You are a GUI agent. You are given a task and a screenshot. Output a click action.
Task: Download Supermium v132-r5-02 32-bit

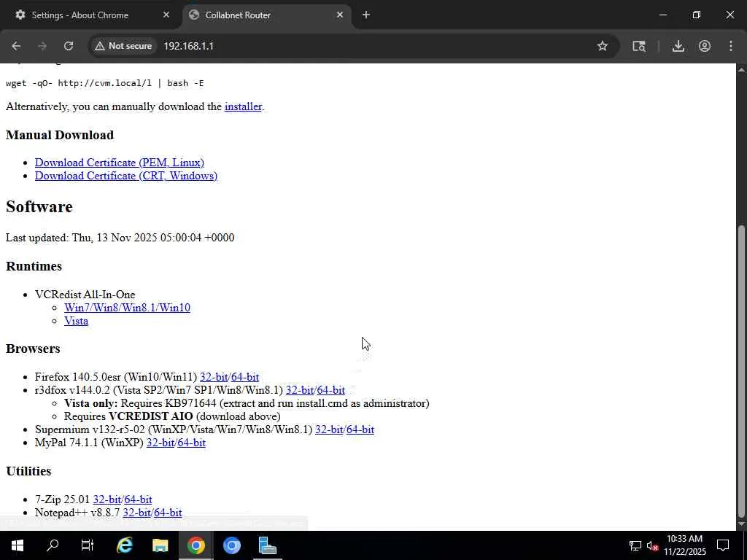329,429
